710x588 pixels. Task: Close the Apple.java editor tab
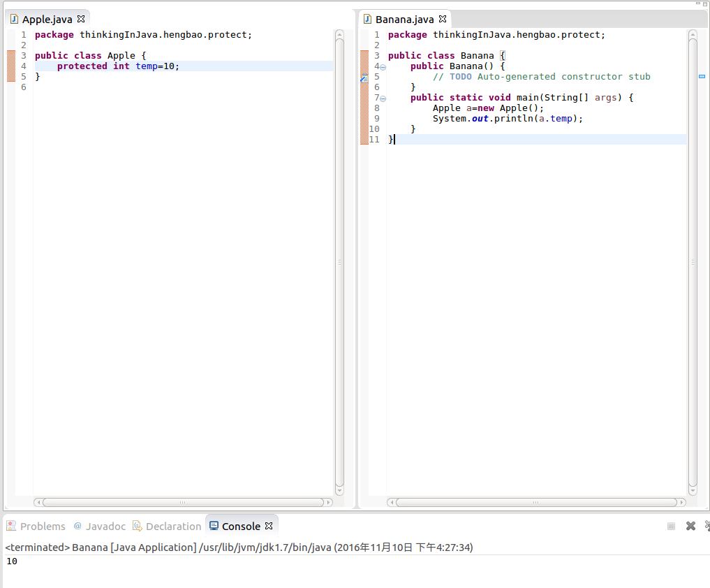pyautogui.click(x=81, y=19)
